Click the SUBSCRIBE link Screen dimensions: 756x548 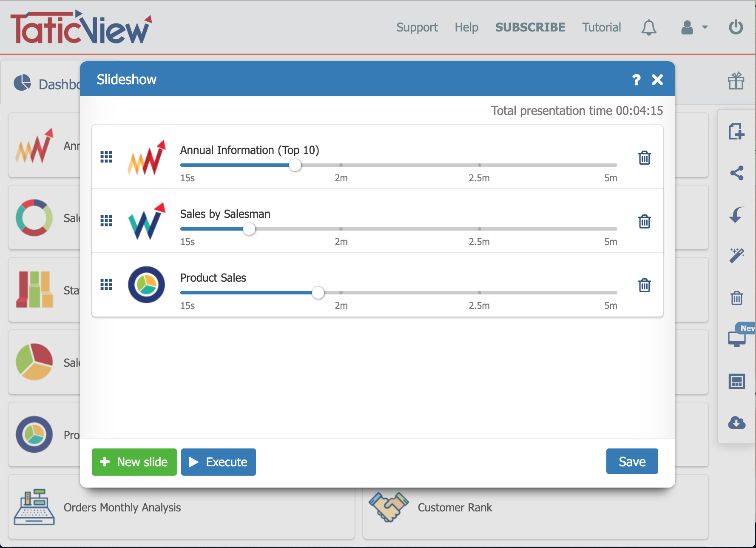pyautogui.click(x=530, y=27)
